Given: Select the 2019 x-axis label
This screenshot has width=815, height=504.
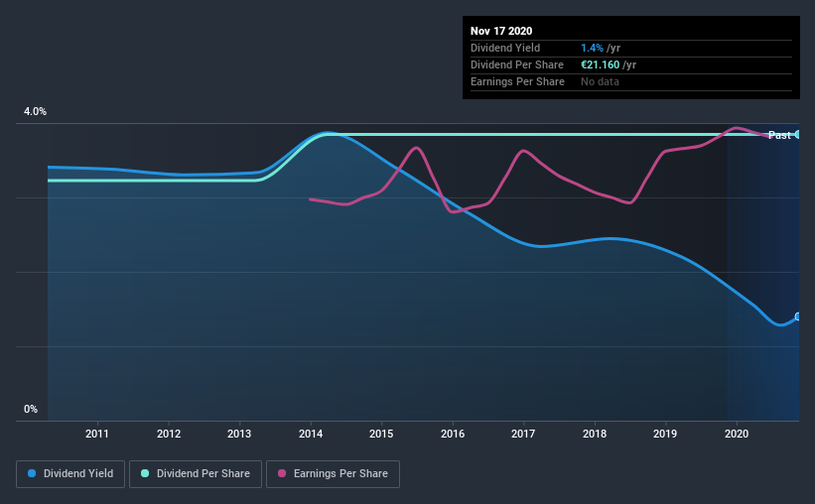Looking at the screenshot, I should [x=665, y=434].
